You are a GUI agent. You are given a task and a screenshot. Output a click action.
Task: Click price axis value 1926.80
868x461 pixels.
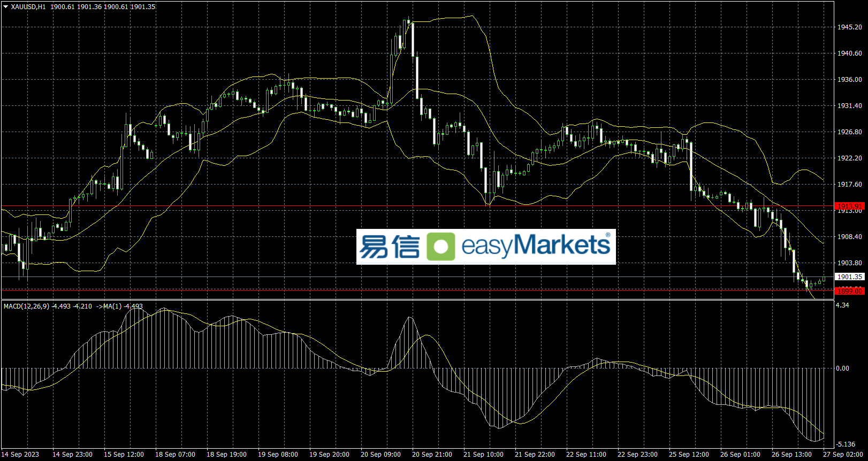click(850, 132)
